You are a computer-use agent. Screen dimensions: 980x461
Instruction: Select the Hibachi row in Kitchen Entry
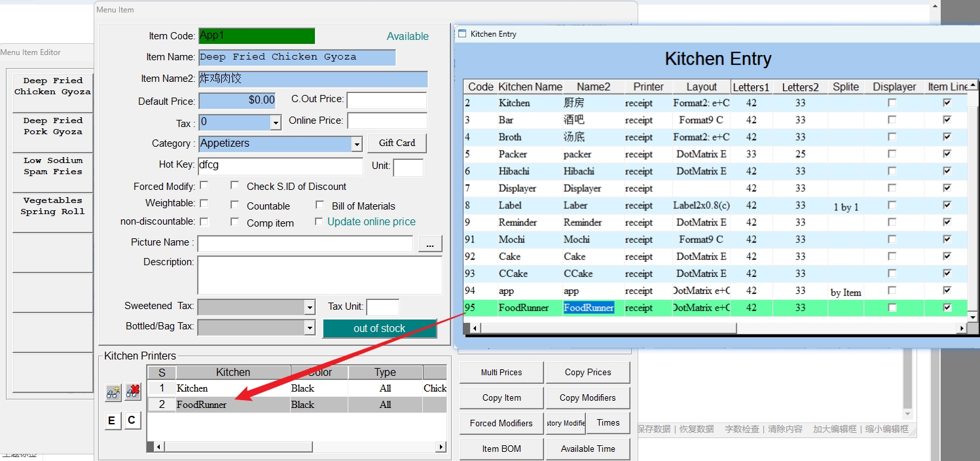715,171
